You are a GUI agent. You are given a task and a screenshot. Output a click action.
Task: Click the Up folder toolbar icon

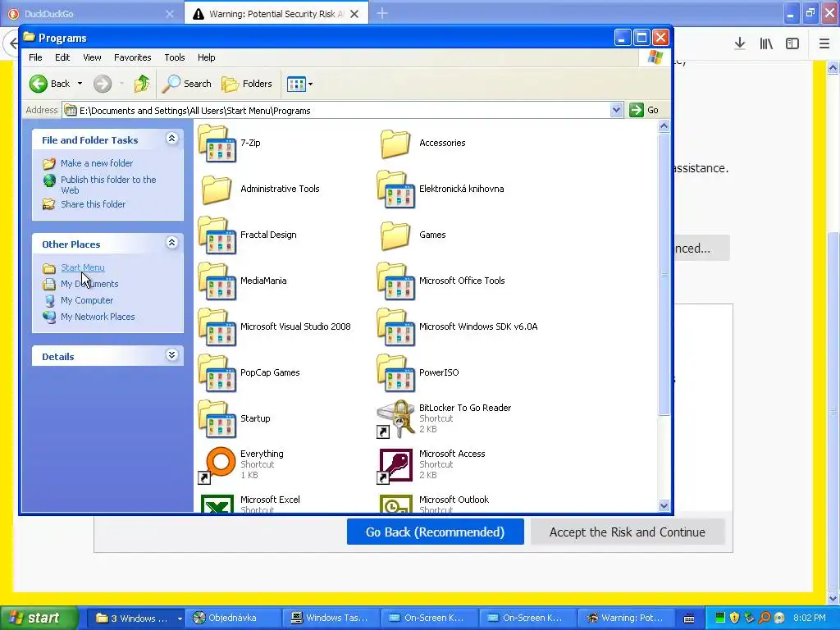click(142, 84)
